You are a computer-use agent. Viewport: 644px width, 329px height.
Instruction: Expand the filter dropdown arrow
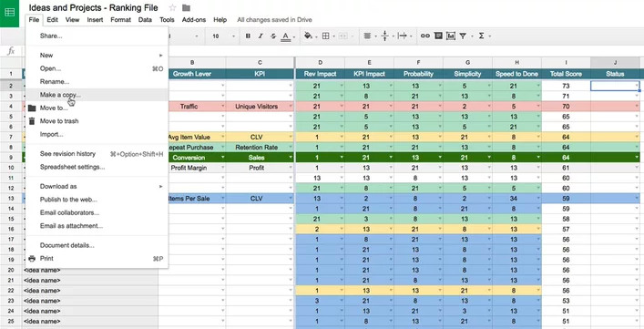[x=472, y=36]
